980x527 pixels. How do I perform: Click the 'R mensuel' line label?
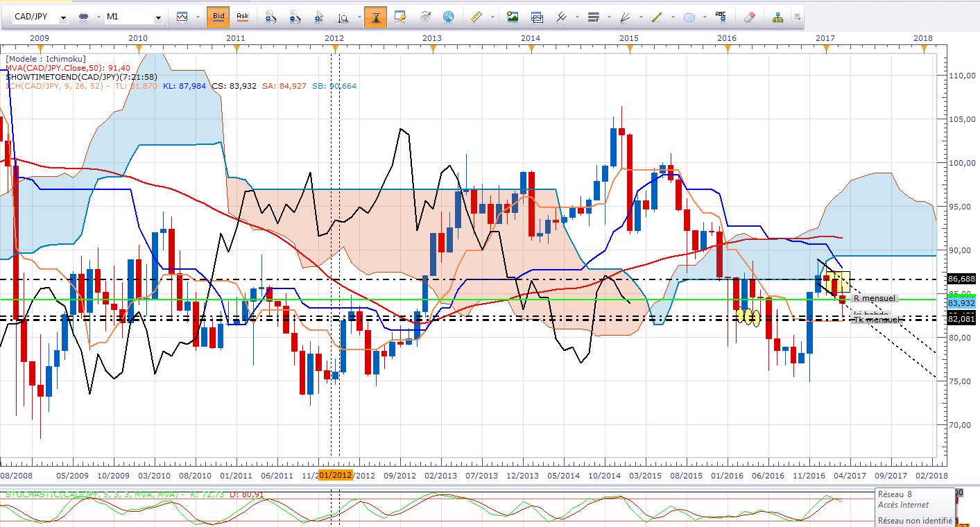tap(875, 298)
